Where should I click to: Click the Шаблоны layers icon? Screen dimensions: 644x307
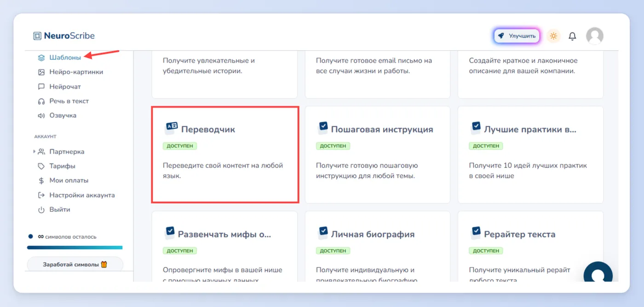(x=41, y=58)
